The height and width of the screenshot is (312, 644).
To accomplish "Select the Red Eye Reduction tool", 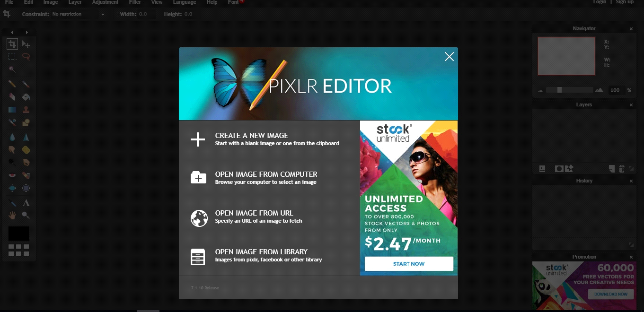I will [12, 175].
